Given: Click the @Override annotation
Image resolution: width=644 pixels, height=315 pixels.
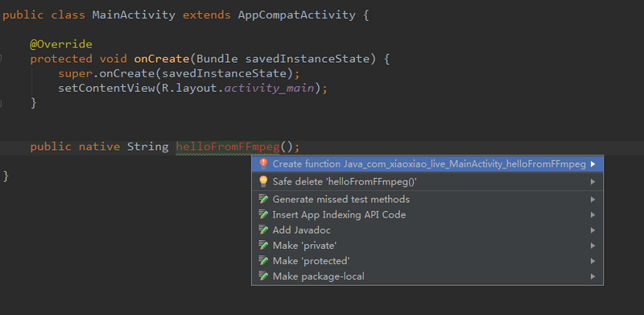Looking at the screenshot, I should [x=61, y=44].
